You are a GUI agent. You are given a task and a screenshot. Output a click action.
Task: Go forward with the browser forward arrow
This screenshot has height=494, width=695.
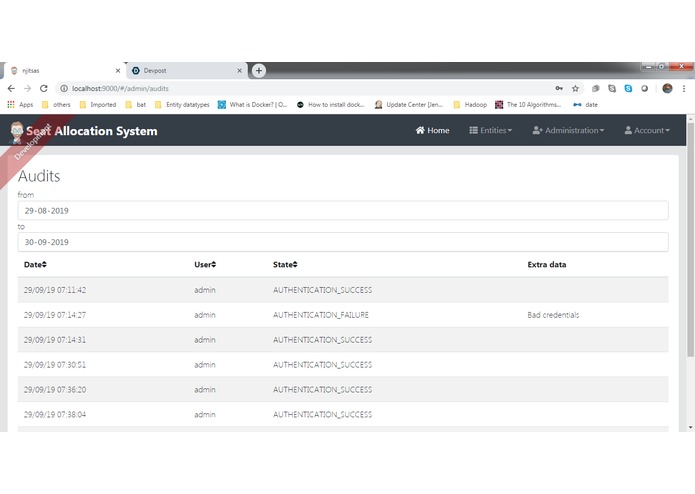click(27, 89)
